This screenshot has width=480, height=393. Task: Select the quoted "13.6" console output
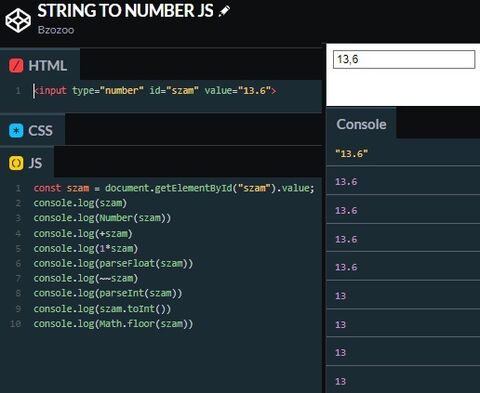click(x=352, y=154)
